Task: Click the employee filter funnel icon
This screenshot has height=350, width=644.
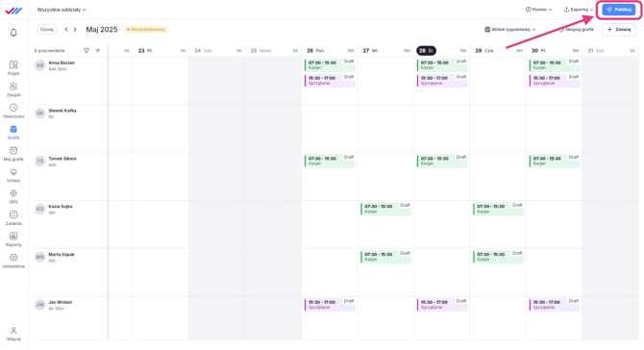Action: [x=87, y=51]
